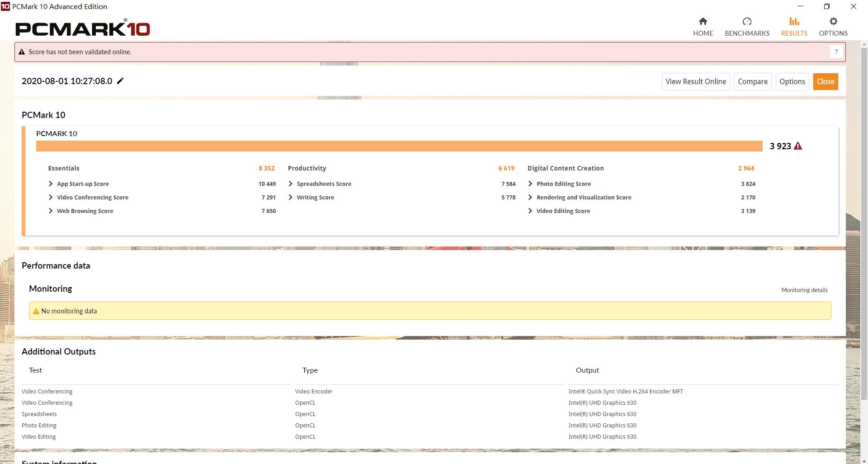The image size is (868, 464).
Task: Click the Writing Score value 5 778
Action: point(508,197)
